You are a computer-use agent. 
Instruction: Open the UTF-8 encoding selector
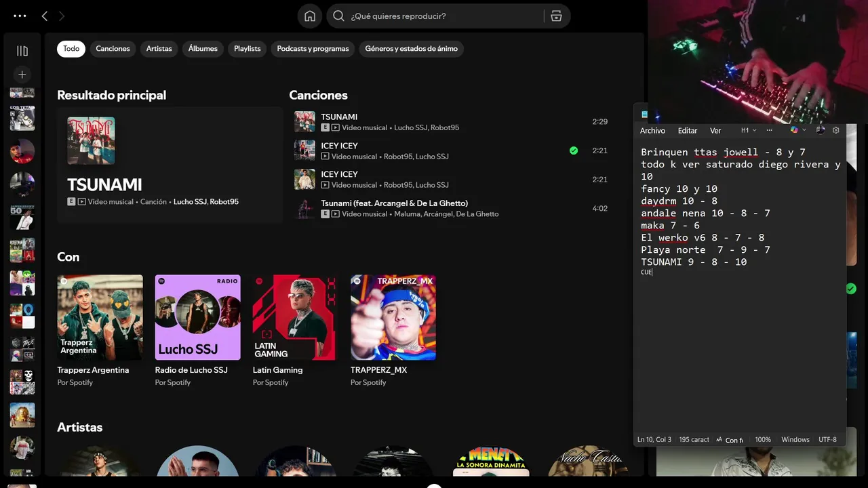[x=827, y=440]
